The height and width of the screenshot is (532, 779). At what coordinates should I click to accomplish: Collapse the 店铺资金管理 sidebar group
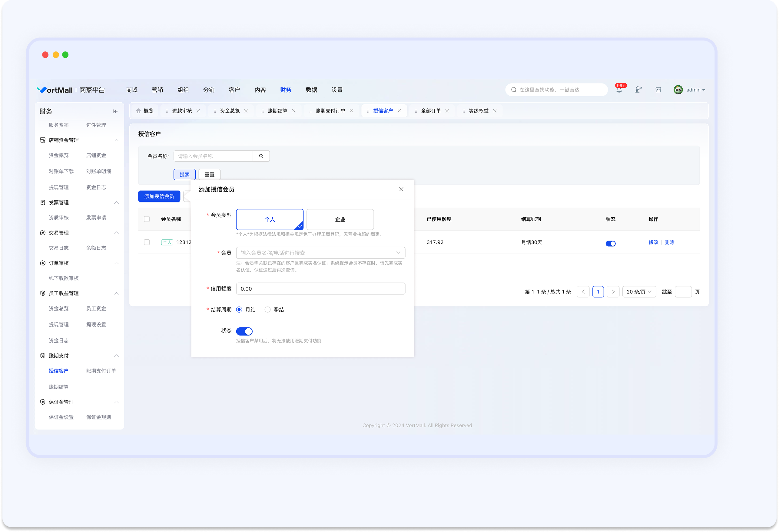click(x=116, y=140)
